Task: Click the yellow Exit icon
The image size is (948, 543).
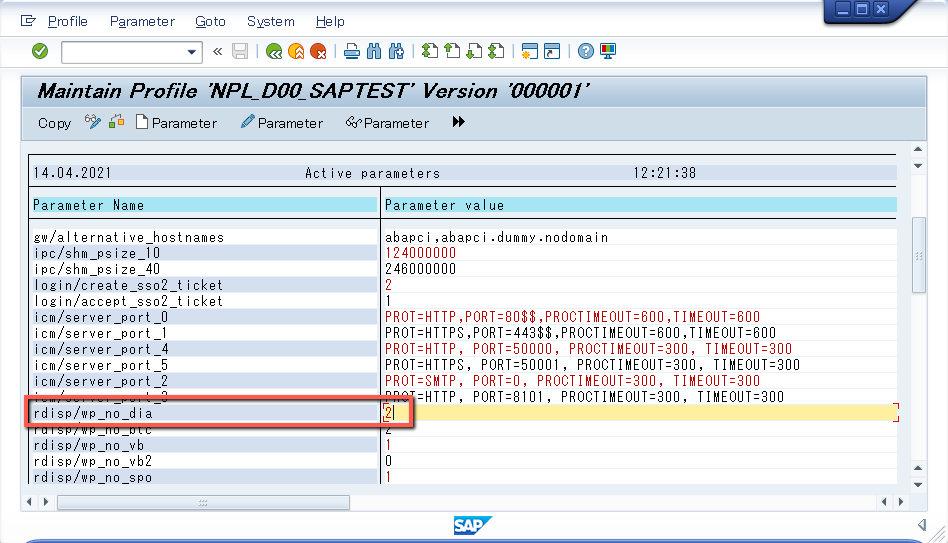Action: (296, 51)
